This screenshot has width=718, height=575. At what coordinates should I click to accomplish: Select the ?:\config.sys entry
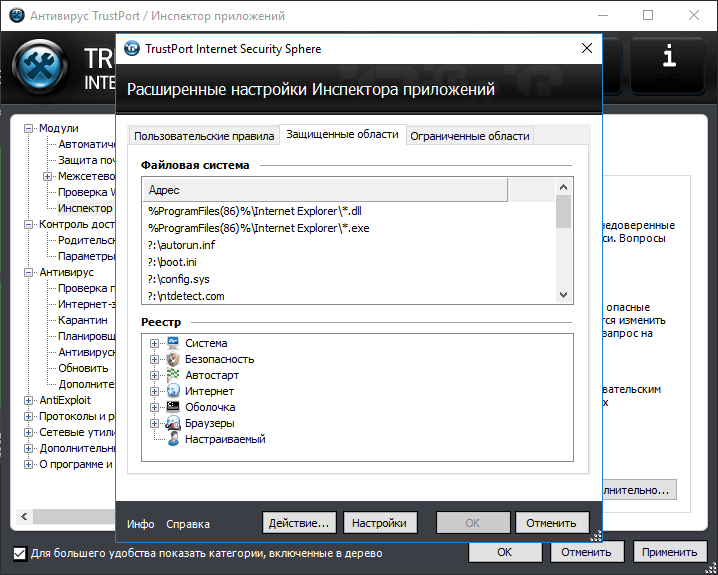point(179,279)
